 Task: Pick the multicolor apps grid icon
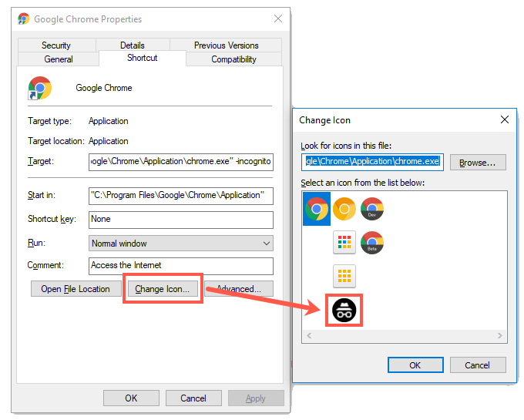pos(344,243)
